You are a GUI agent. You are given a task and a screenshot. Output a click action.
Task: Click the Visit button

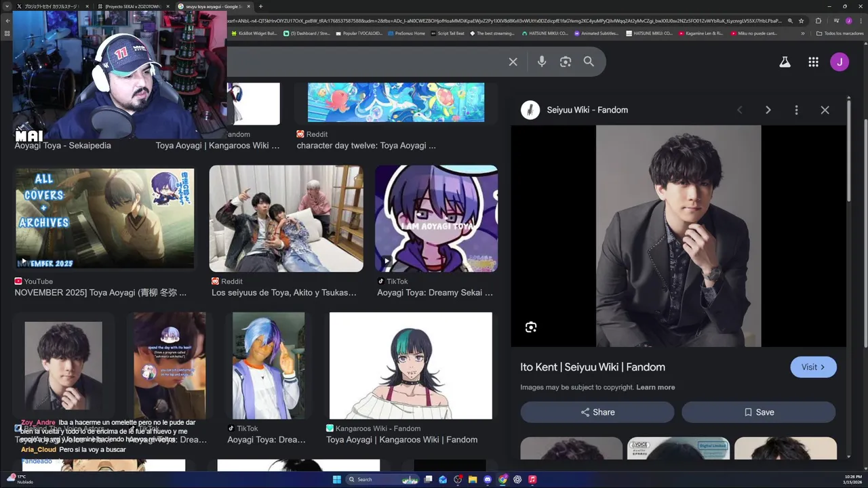click(813, 367)
